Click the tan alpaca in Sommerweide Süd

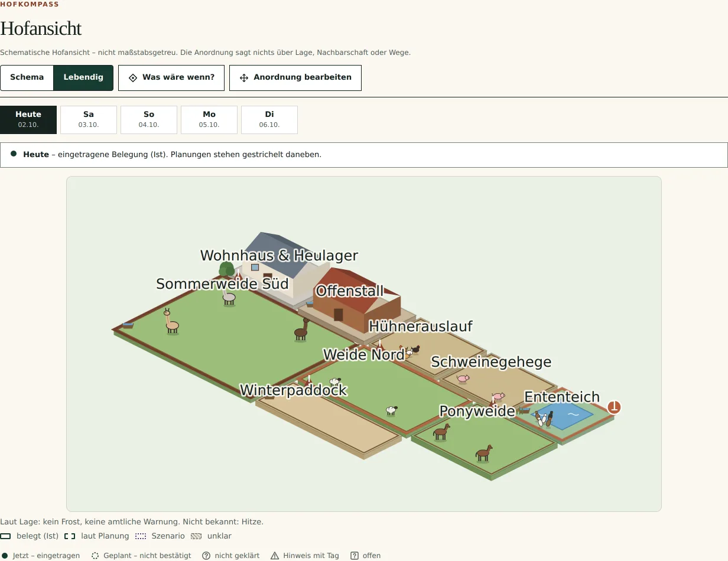pos(171,322)
